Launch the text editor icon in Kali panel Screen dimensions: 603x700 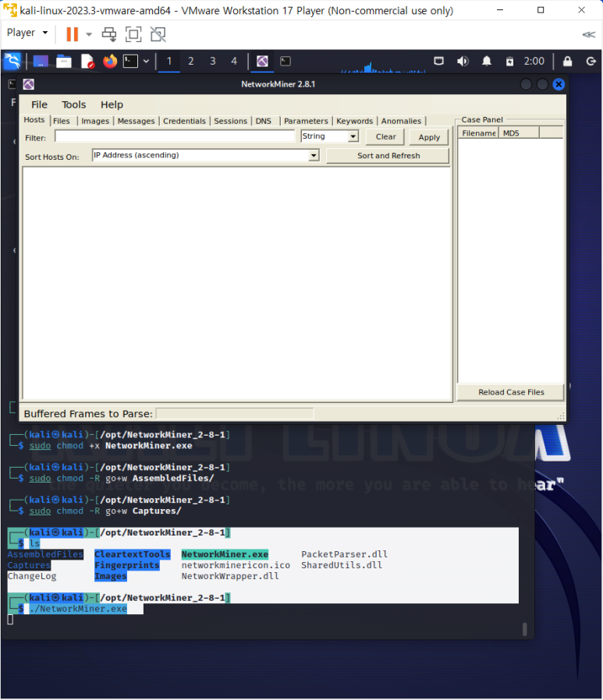(x=87, y=61)
